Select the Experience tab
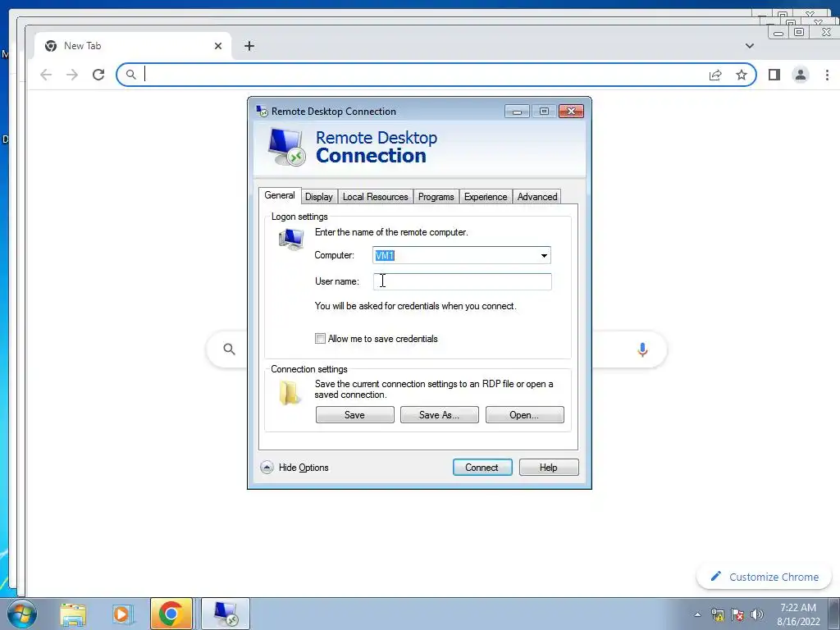Image resolution: width=840 pixels, height=630 pixels. 486,197
